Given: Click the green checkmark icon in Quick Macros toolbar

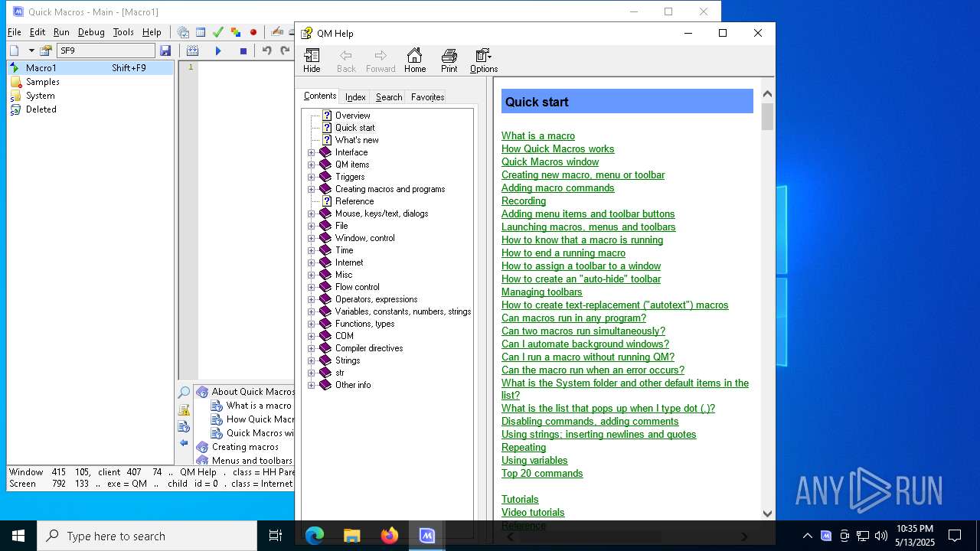Looking at the screenshot, I should point(218,32).
